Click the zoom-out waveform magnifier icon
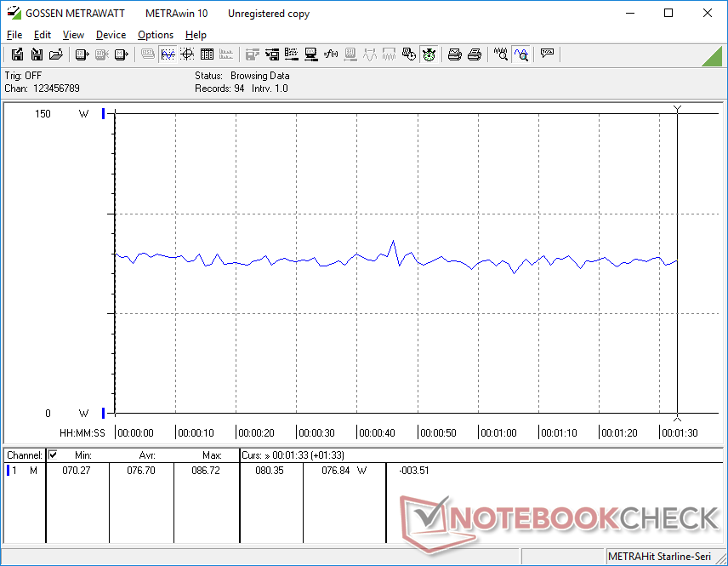Image resolution: width=728 pixels, height=566 pixels. click(500, 54)
